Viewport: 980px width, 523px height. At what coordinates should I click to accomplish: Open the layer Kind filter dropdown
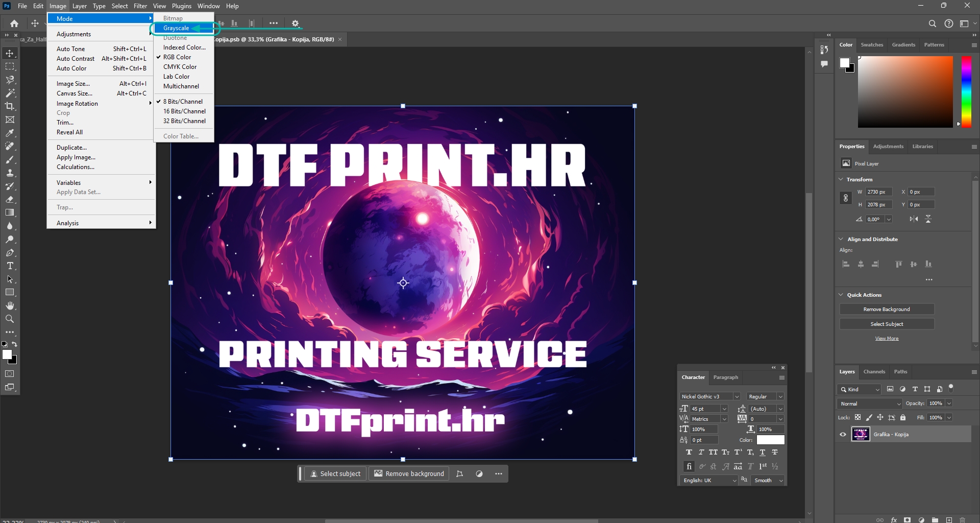coord(860,389)
